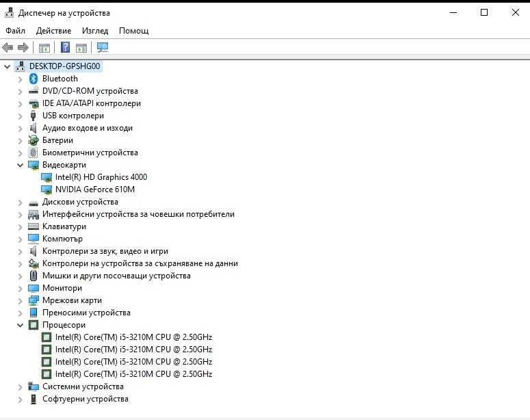Open Help via question mark toolbar icon
This screenshot has height=420, width=530.
[x=65, y=47]
